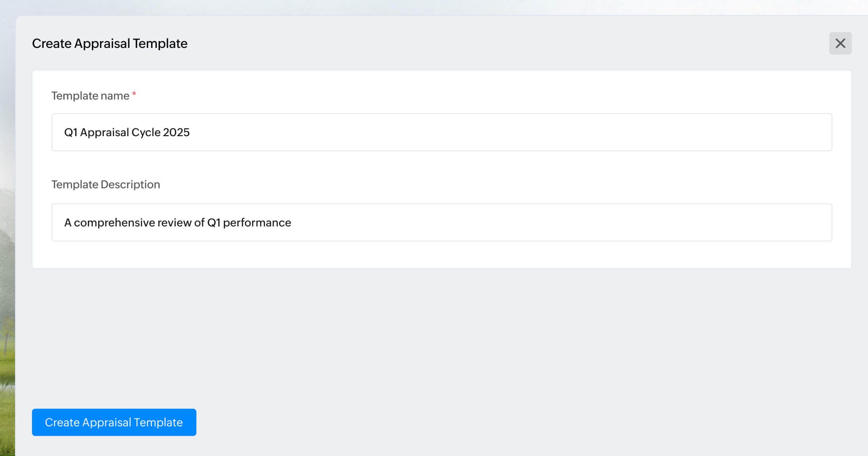
Task: Place cursor on "Q1" in the template name
Action: coord(70,132)
